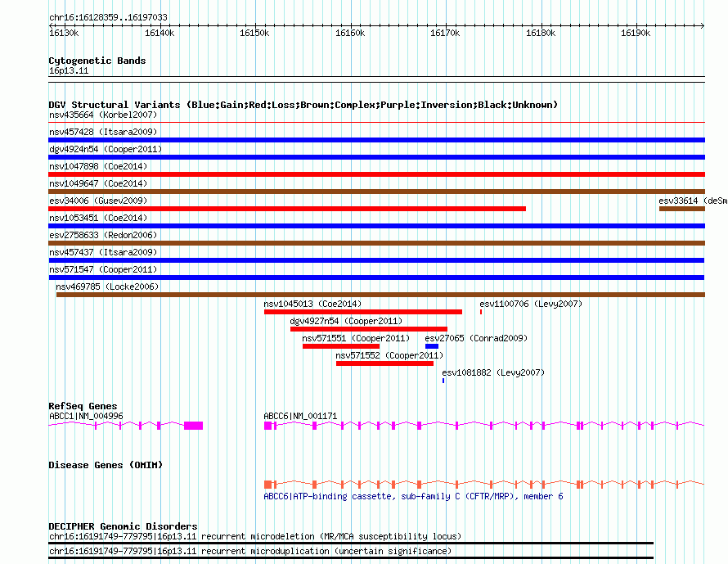
Task: Select the nsv457428 (Itsara2009) blue gain bar
Action: pyautogui.click(x=376, y=140)
